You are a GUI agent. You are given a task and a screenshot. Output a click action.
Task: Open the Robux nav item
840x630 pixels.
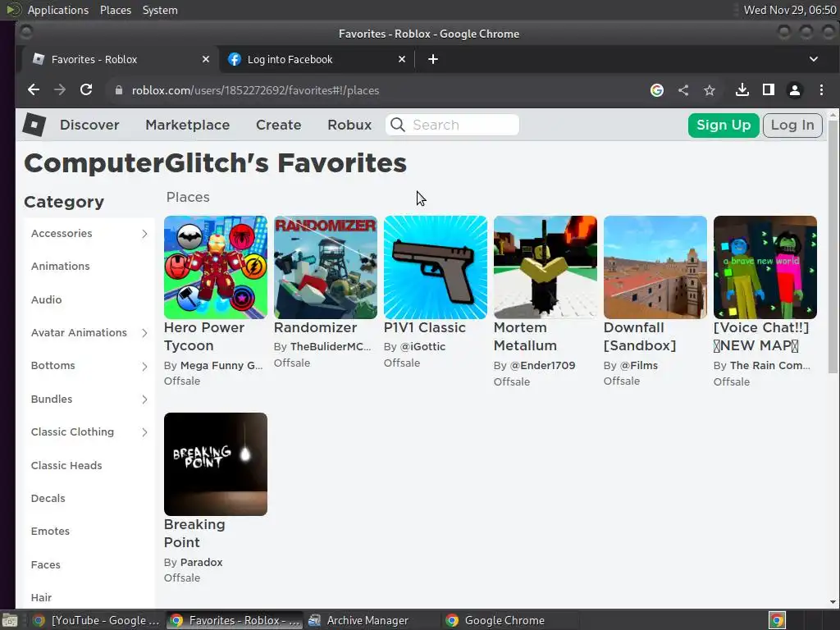coord(349,125)
